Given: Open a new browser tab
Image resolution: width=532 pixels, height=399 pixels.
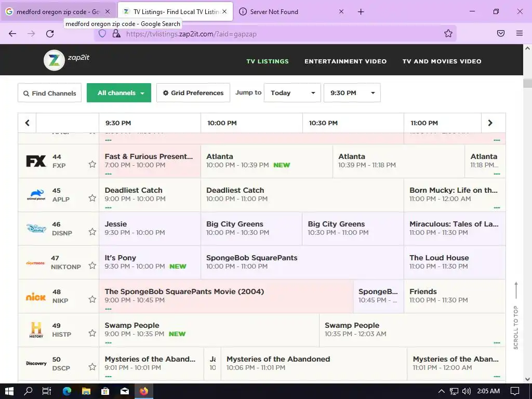Looking at the screenshot, I should click(x=361, y=11).
